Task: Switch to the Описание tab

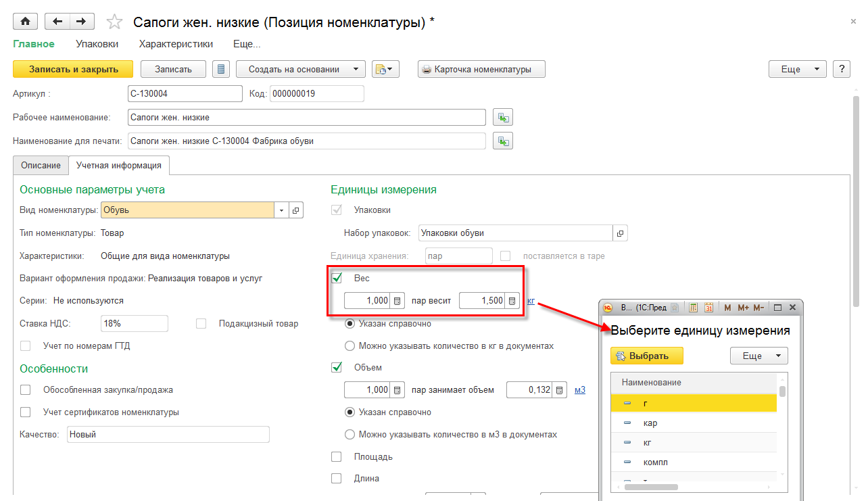Action: pyautogui.click(x=41, y=165)
